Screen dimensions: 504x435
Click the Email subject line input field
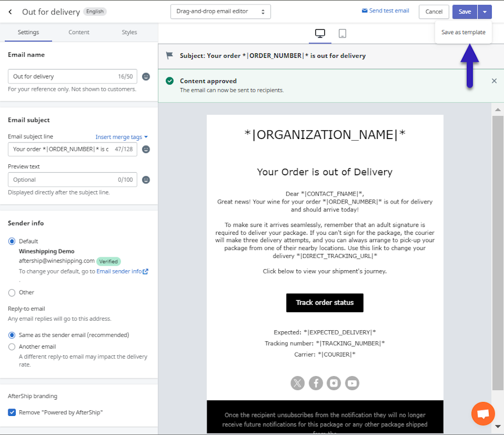[72, 149]
